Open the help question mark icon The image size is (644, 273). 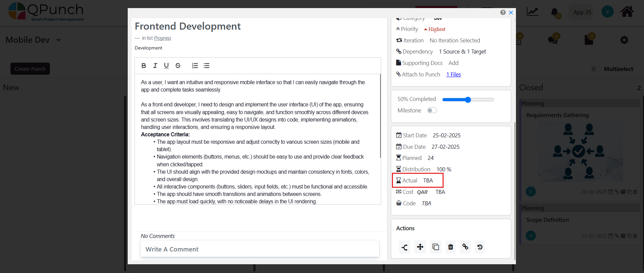pos(503,12)
